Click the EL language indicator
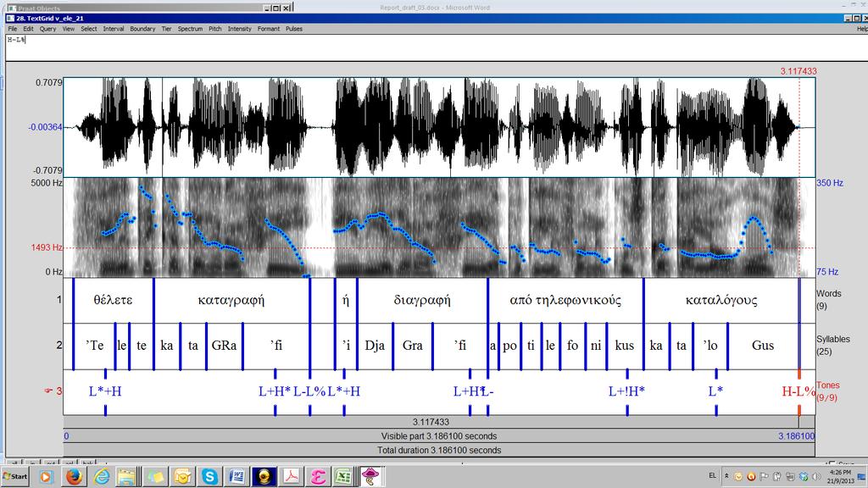This screenshot has width=868, height=488. click(x=712, y=476)
